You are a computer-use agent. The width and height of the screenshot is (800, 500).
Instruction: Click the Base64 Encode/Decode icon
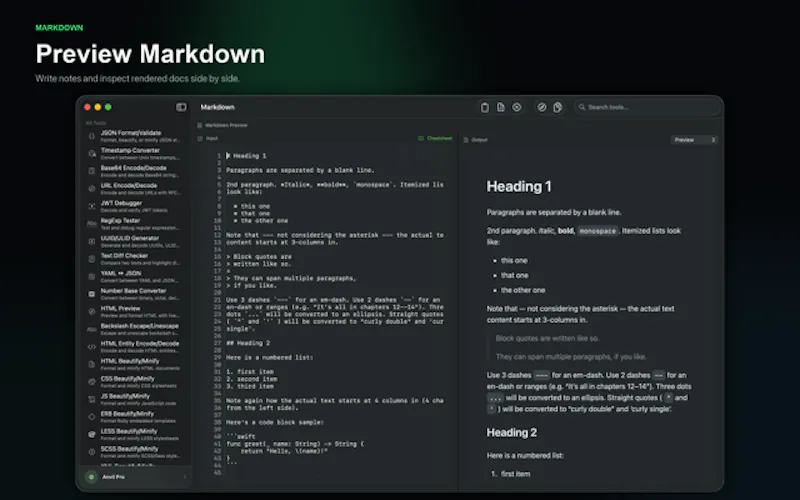[92, 171]
